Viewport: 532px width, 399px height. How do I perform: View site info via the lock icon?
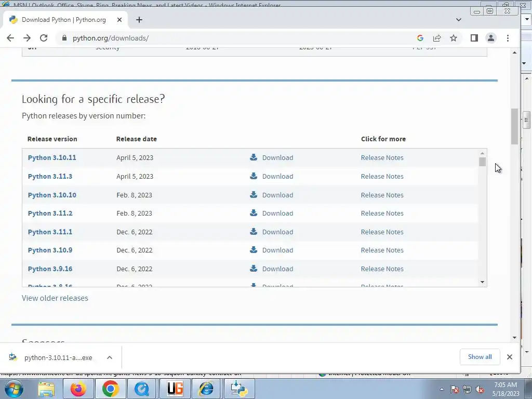(64, 38)
